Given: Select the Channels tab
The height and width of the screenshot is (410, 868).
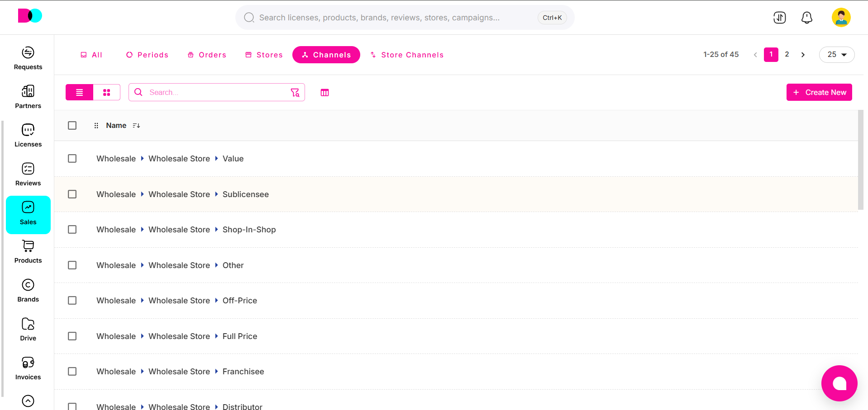Looking at the screenshot, I should pyautogui.click(x=326, y=55).
